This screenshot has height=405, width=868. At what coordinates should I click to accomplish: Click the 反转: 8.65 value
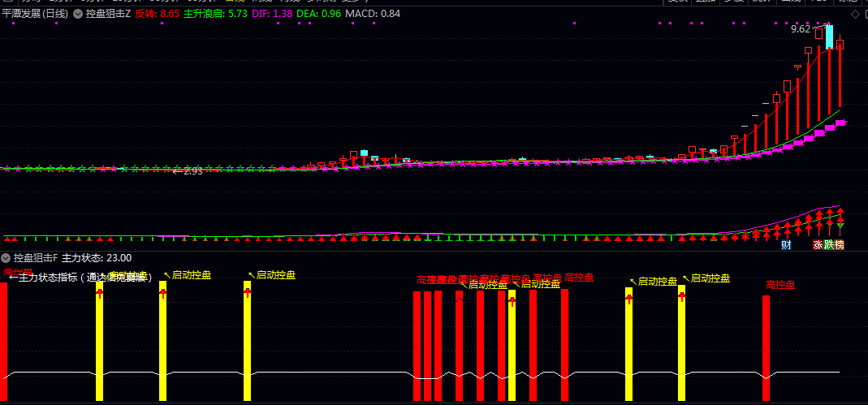tap(158, 14)
